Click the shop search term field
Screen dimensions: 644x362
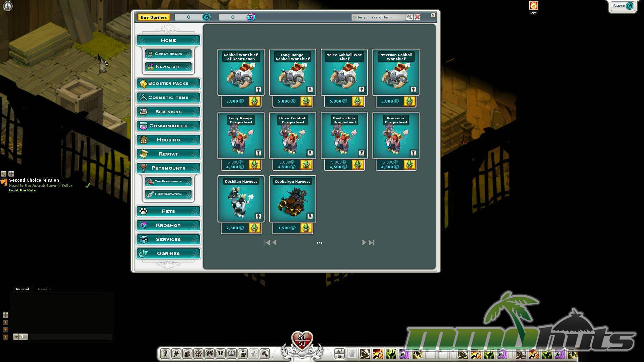(x=378, y=17)
